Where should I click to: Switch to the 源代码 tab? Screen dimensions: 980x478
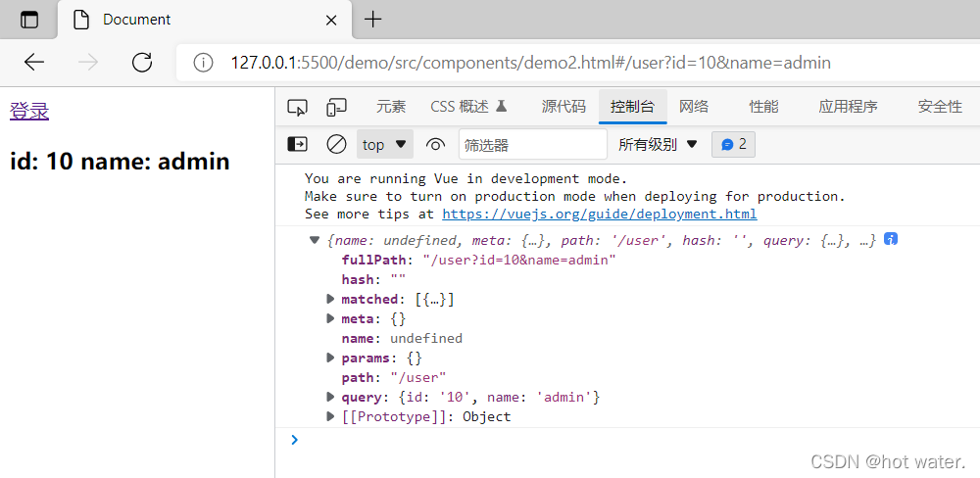coord(563,107)
